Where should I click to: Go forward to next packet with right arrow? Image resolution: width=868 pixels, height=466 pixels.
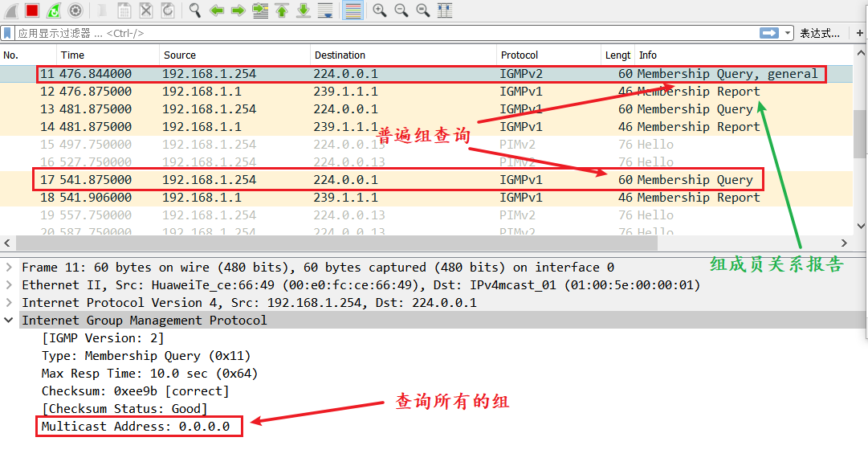click(238, 10)
